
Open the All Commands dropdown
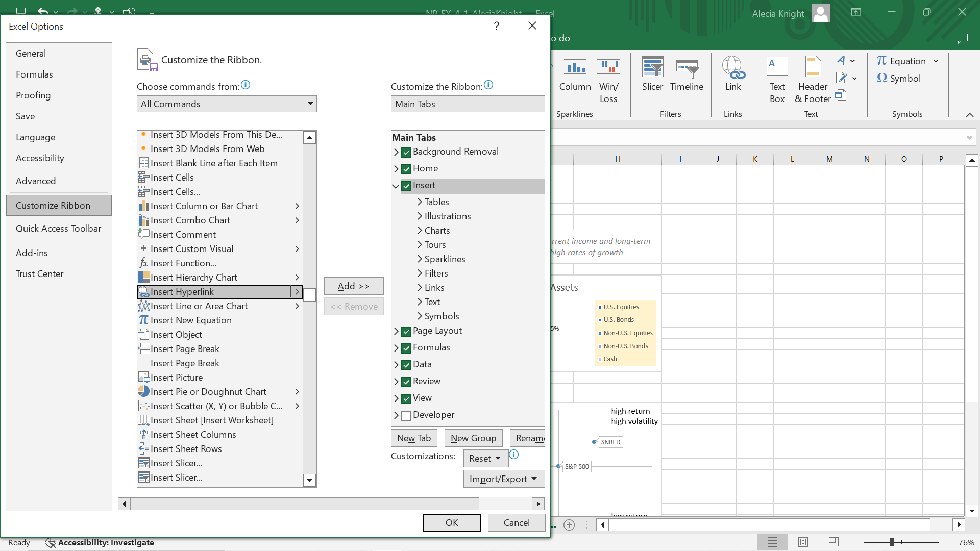coord(227,104)
